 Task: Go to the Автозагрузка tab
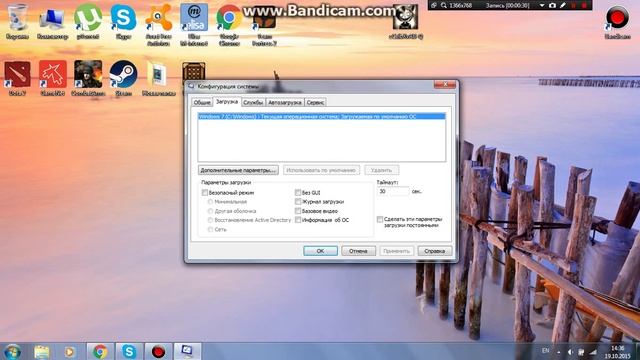pos(285,102)
